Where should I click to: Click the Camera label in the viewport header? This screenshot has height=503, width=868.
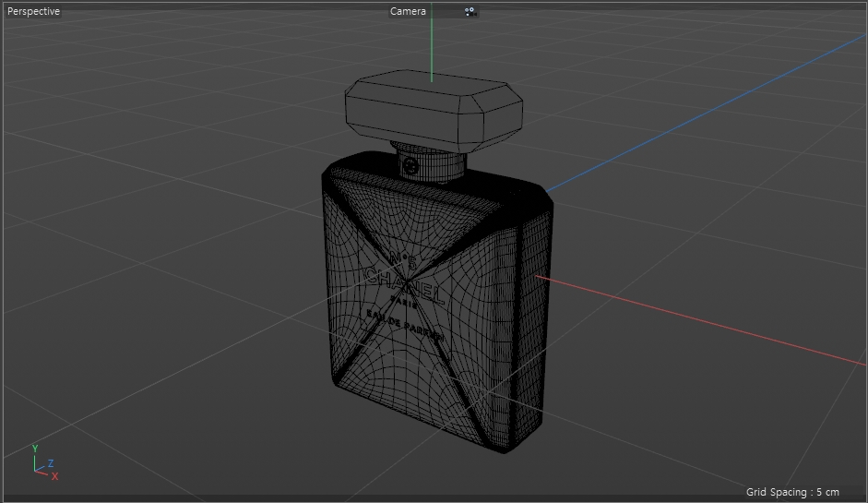click(408, 11)
